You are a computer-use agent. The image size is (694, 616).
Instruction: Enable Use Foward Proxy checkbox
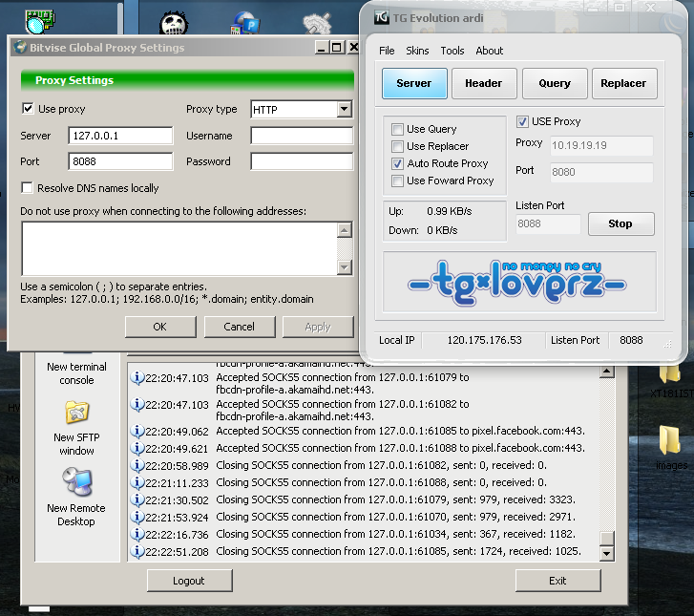397,181
